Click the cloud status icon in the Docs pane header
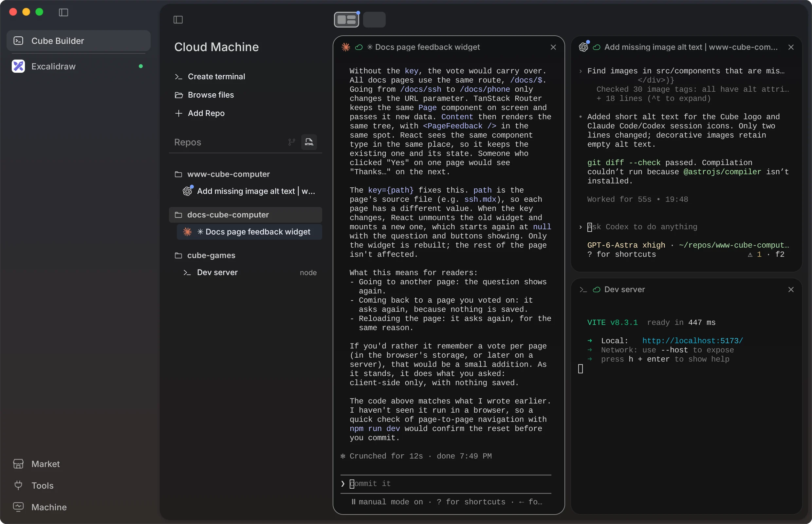The image size is (812, 524). coord(359,47)
